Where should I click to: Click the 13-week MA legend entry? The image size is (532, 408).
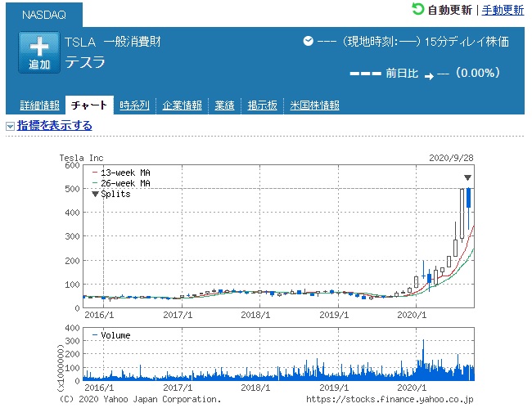coord(121,173)
